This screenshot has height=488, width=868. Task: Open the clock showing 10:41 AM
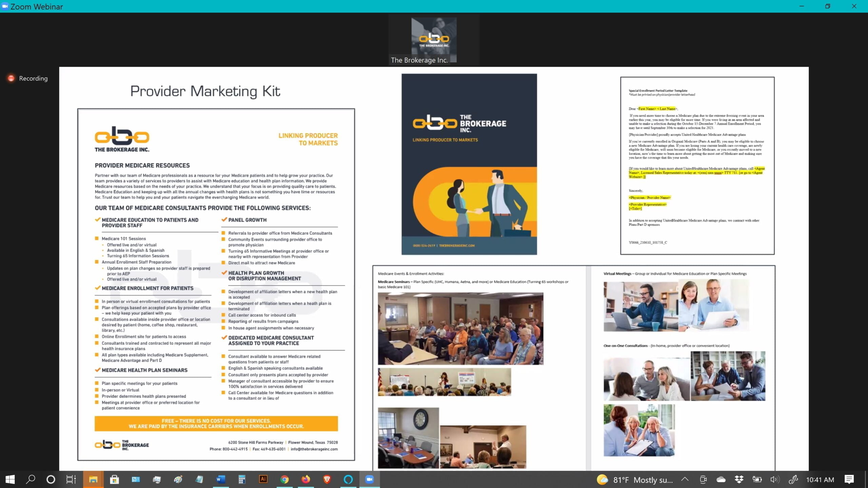(820, 480)
